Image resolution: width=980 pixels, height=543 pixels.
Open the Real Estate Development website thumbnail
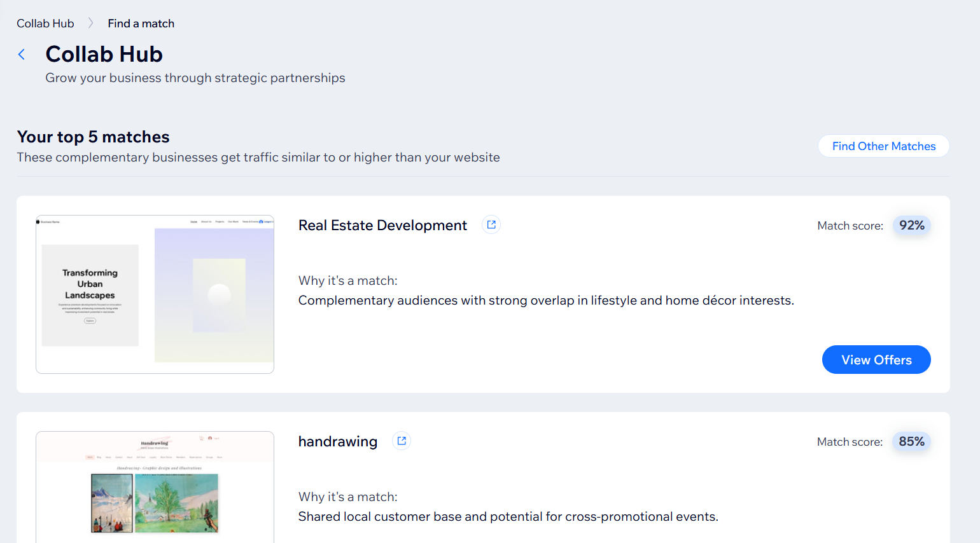155,294
